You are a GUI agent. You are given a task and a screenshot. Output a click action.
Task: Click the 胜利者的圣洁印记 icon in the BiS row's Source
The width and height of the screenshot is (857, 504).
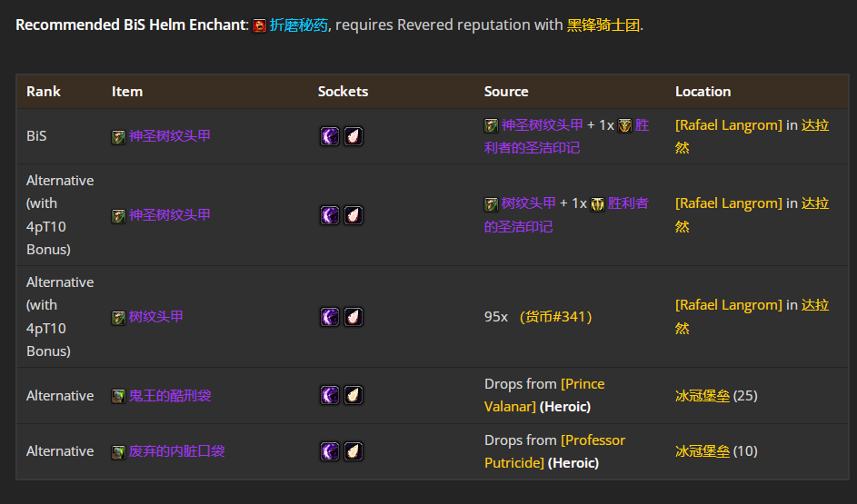tap(625, 125)
